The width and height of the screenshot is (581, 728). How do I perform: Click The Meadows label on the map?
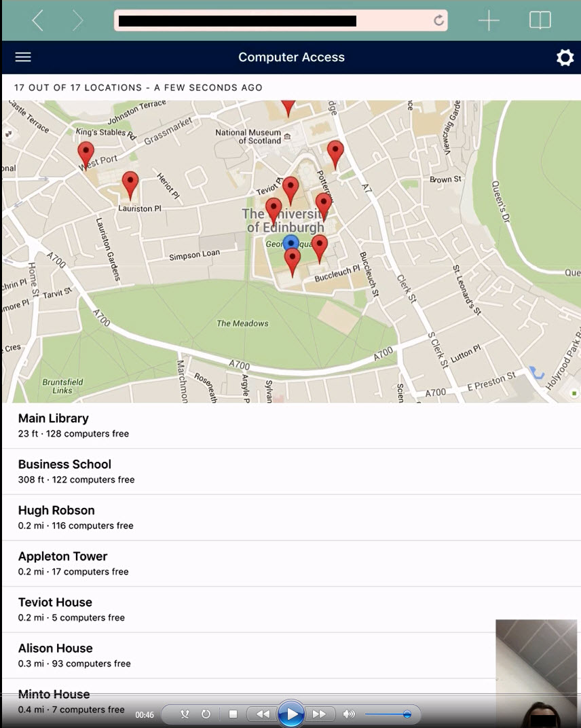pos(243,323)
